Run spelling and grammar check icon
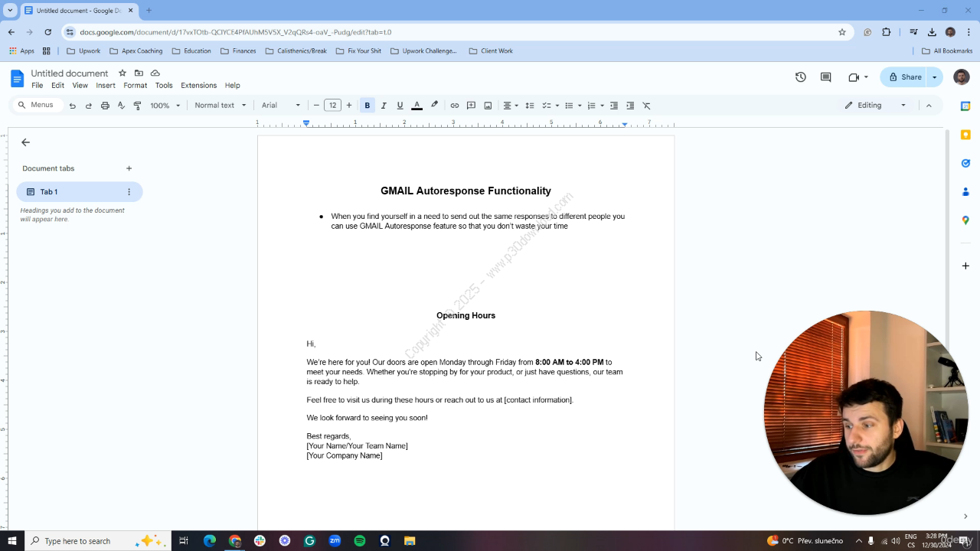Image resolution: width=980 pixels, height=551 pixels. coord(121,106)
